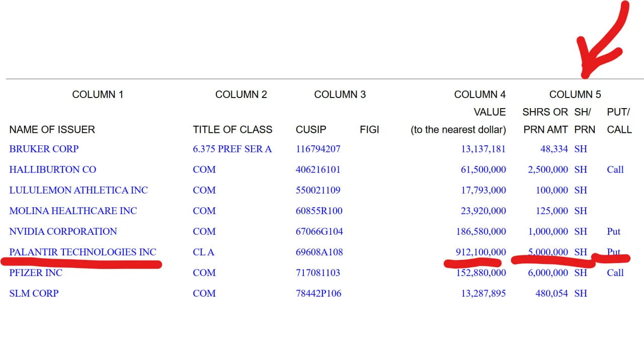
Task: Select LULULEMON ATHLETICA INC link
Action: (78, 190)
